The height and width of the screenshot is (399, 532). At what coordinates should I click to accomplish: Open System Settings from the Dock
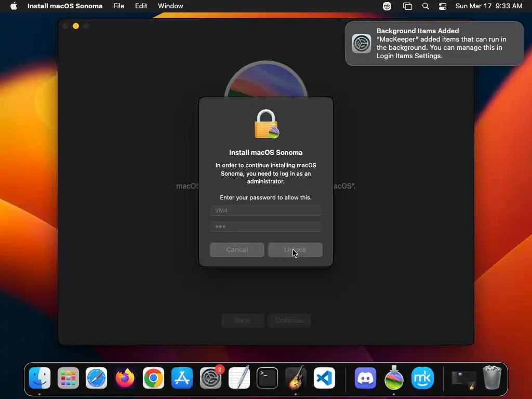[210, 378]
